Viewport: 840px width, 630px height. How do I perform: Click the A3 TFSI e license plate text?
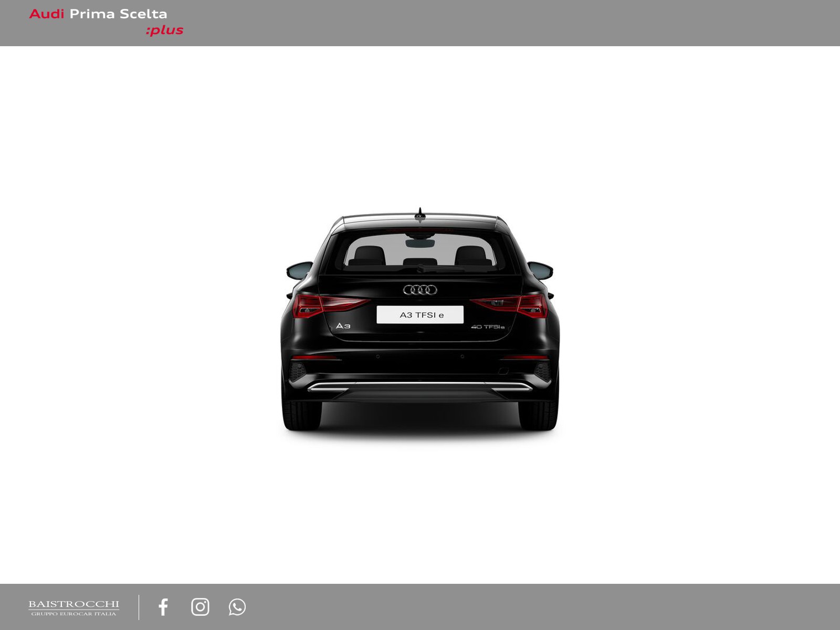point(422,315)
